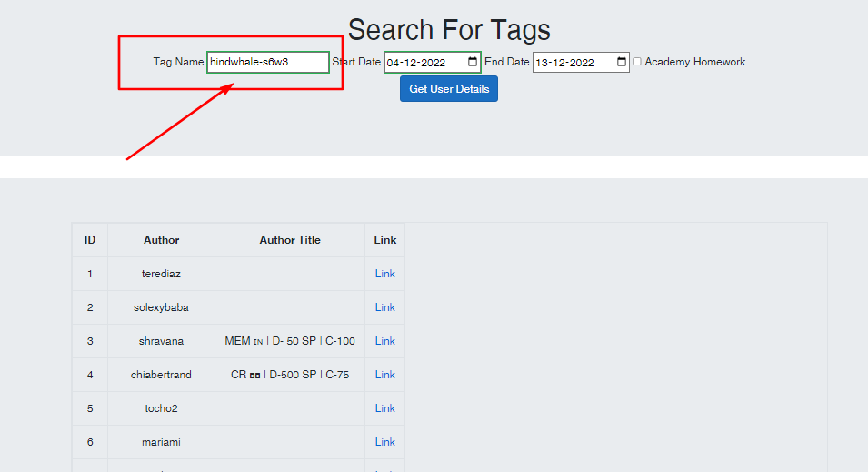Click ID cell 5 in the table

(90, 408)
